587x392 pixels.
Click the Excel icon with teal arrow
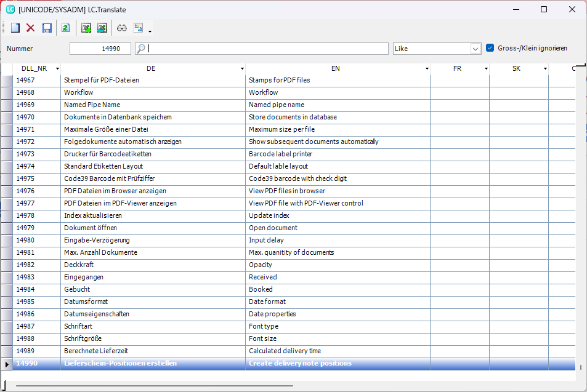click(x=102, y=28)
